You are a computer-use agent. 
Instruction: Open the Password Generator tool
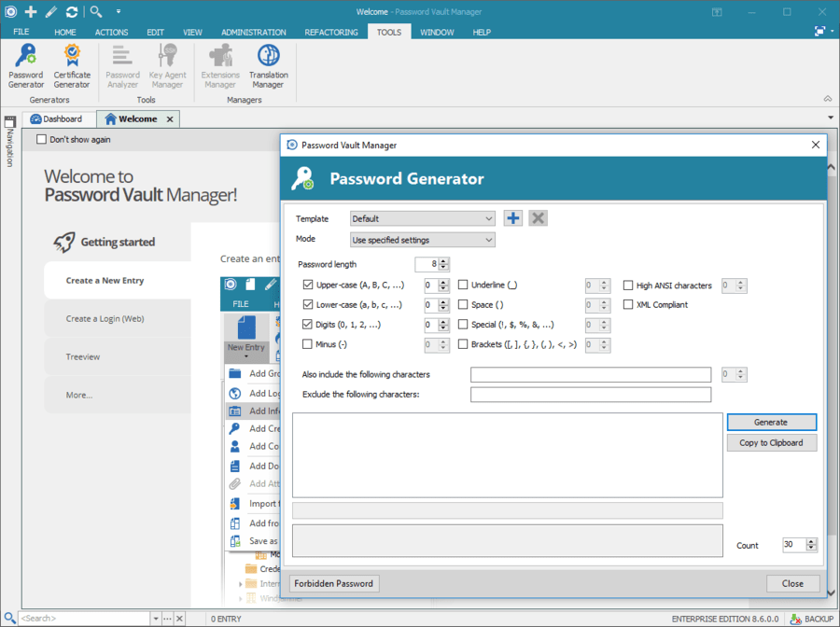pyautogui.click(x=25, y=65)
